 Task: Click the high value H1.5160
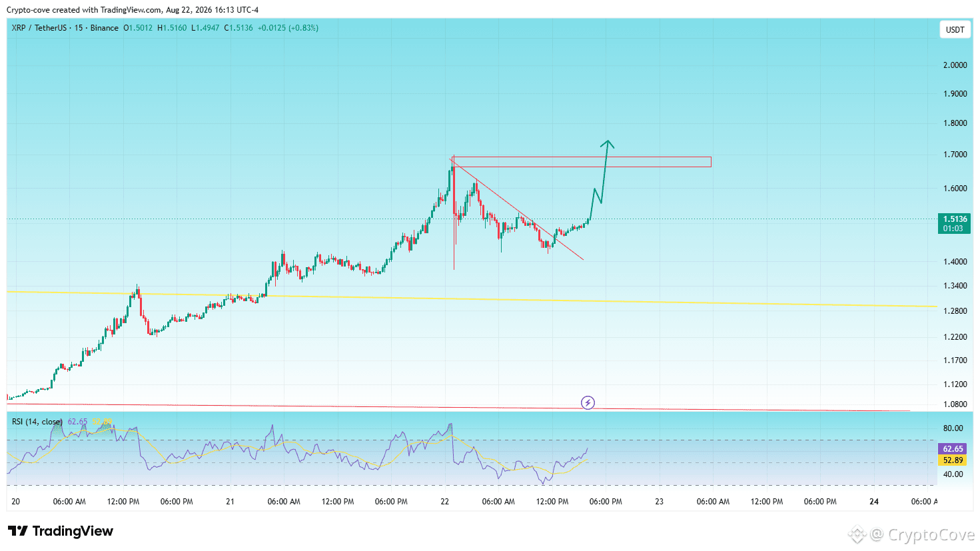[172, 28]
